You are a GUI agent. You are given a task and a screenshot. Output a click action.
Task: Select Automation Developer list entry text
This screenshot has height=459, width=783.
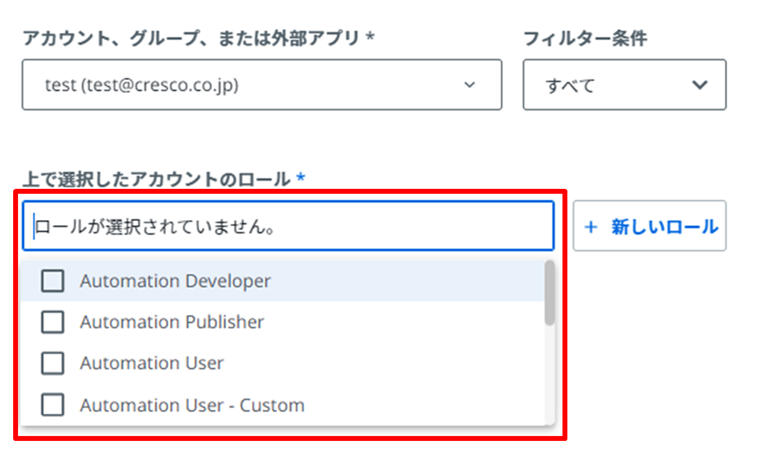click(175, 281)
